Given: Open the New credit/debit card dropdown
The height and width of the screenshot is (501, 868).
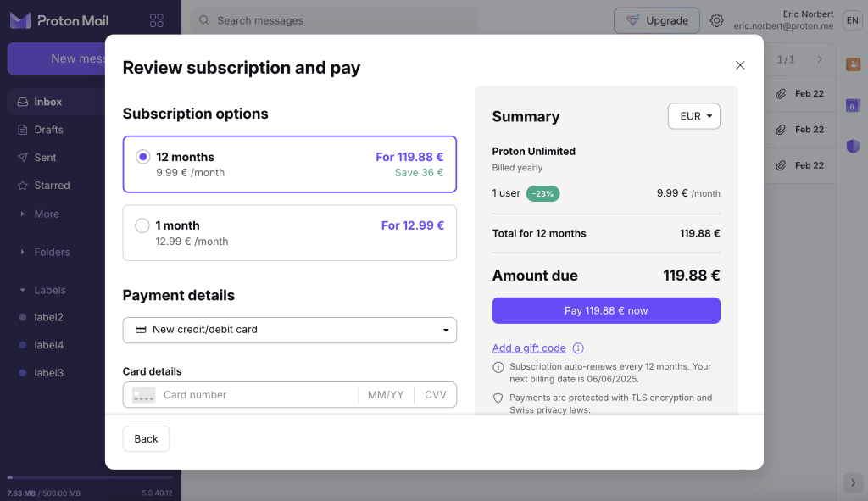Looking at the screenshot, I should tap(290, 330).
